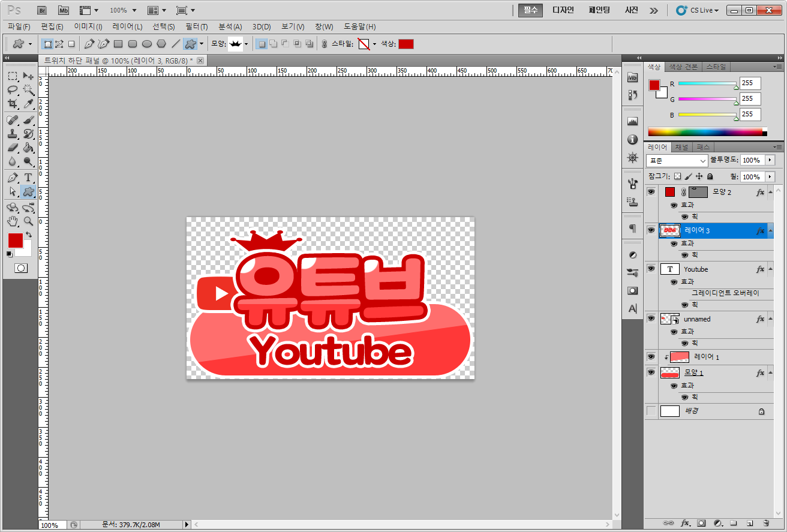
Task: Select the Zoom tool in toolbox
Action: pyautogui.click(x=28, y=221)
